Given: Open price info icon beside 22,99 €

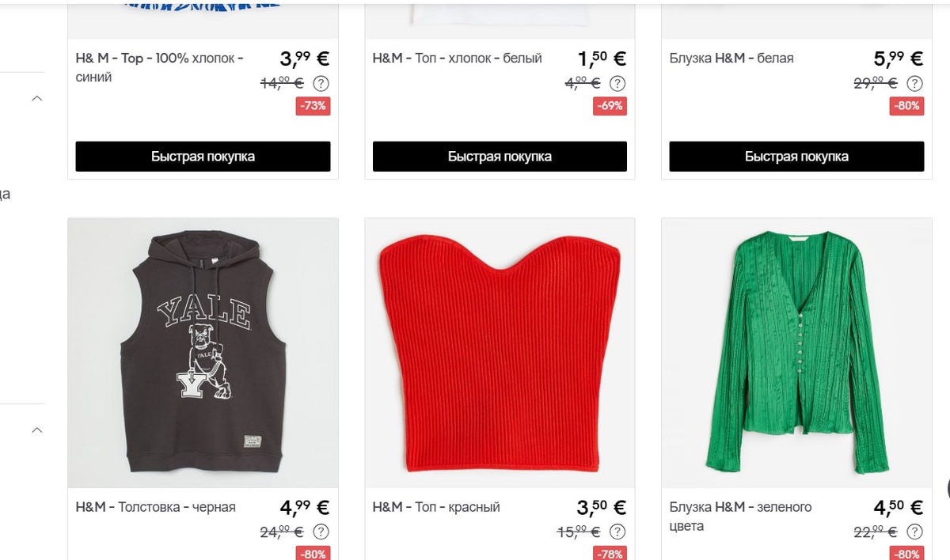Looking at the screenshot, I should click(x=914, y=532).
